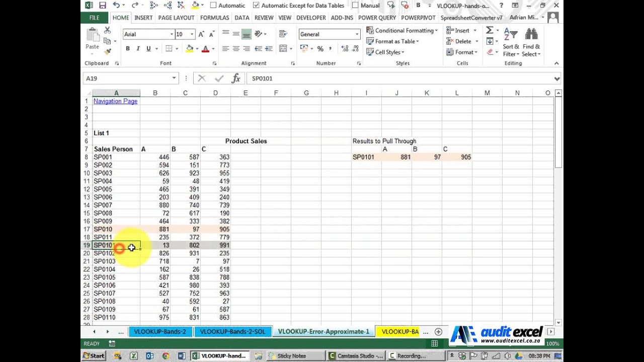The width and height of the screenshot is (644, 362).
Task: Click the Save icon in quick access toolbar
Action: 103,5
